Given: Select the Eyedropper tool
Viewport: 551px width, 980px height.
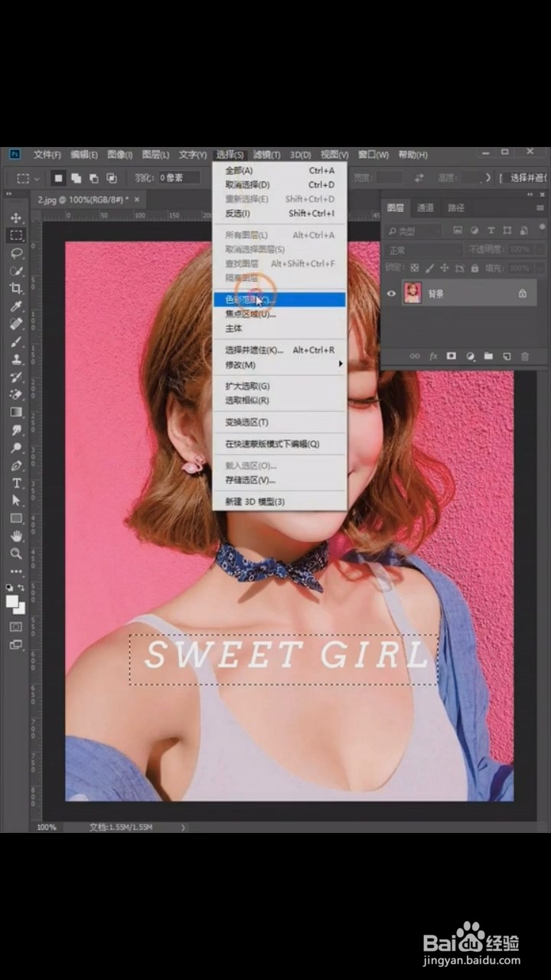Looking at the screenshot, I should point(16,306).
